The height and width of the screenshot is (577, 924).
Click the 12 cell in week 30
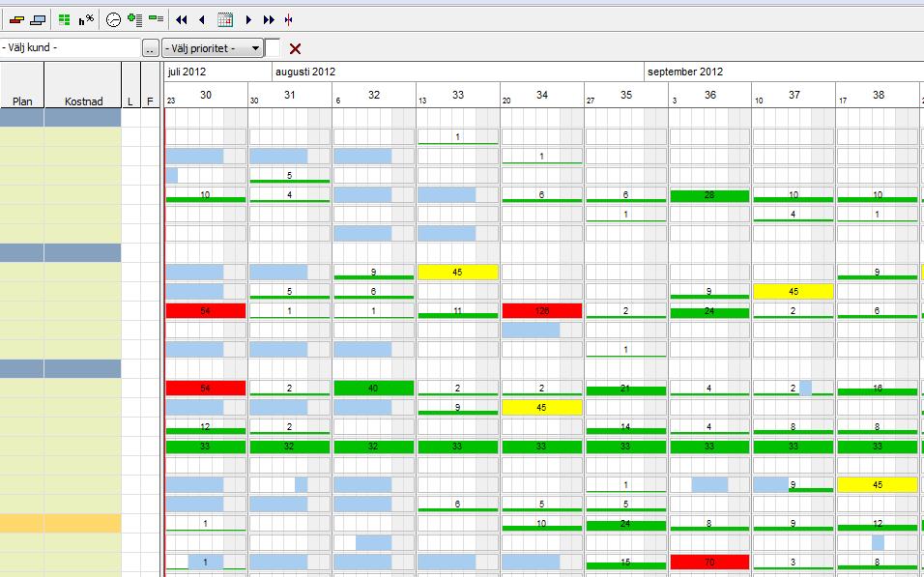pyautogui.click(x=206, y=426)
